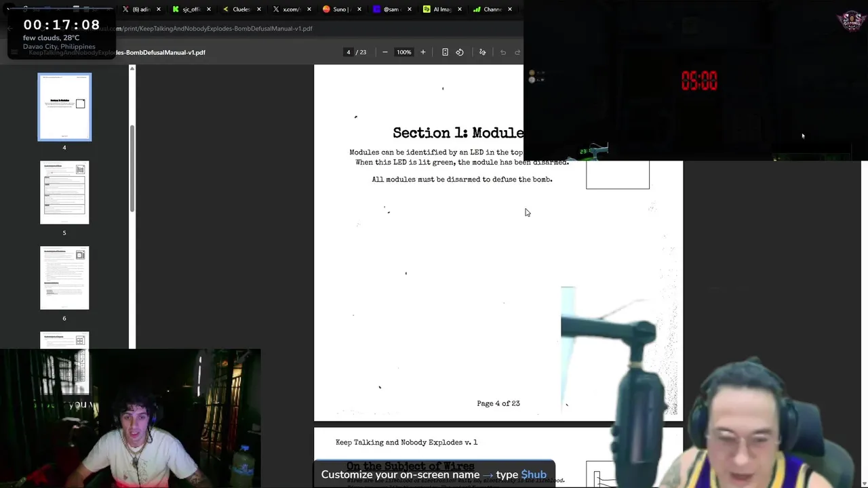Screen dimensions: 868x488
Task: Click the PDF file name title in toolbar
Action: coord(117,52)
